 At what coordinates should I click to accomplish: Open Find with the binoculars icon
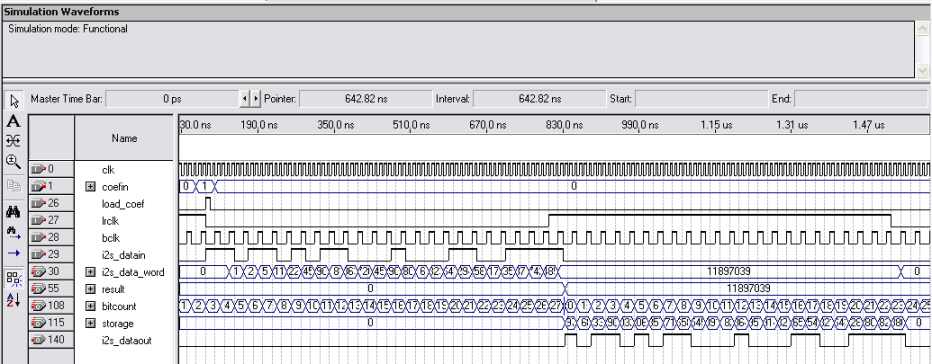click(x=14, y=211)
